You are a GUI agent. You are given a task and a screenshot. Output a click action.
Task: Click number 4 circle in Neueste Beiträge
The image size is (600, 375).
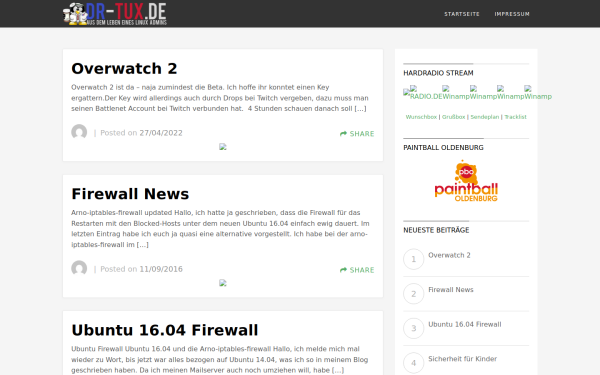(x=414, y=363)
